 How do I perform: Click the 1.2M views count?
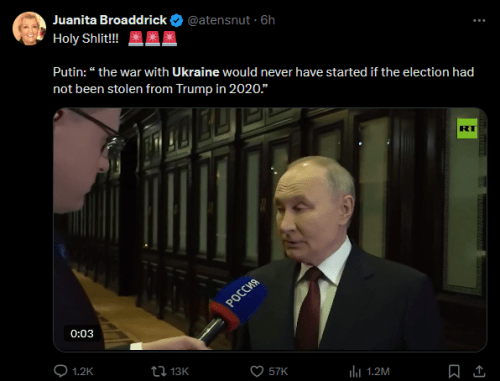pos(378,371)
